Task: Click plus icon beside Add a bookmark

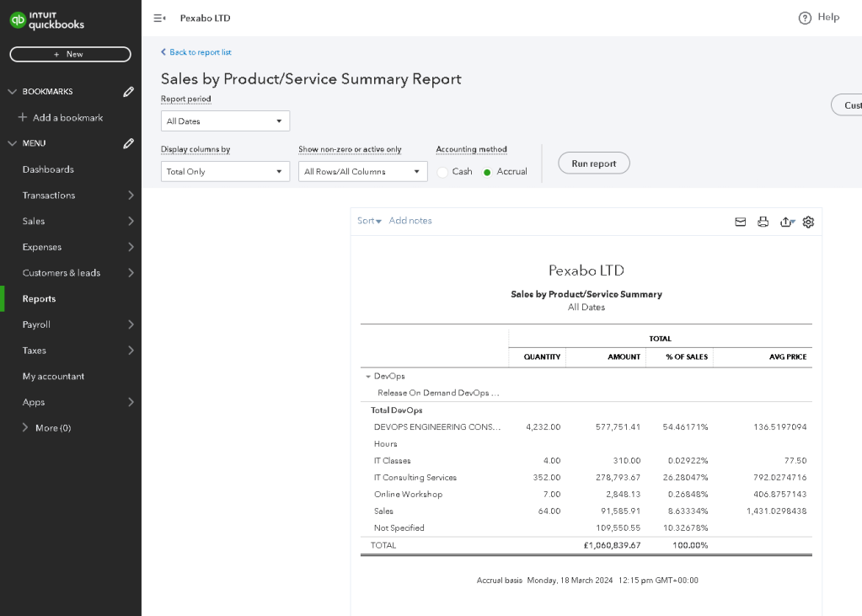Action: pos(23,117)
